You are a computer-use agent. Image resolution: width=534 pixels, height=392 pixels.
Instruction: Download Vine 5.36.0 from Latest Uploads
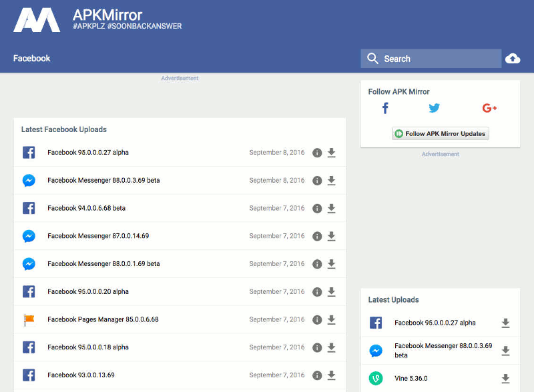(505, 377)
